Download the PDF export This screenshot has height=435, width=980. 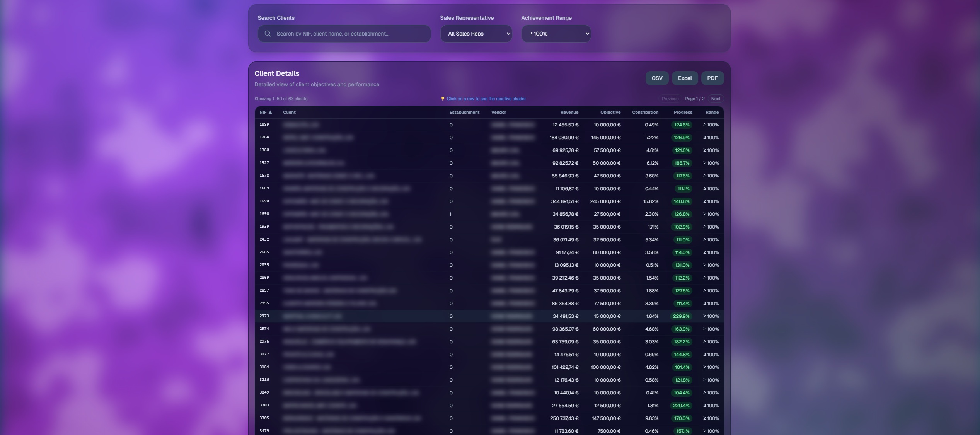(x=712, y=78)
